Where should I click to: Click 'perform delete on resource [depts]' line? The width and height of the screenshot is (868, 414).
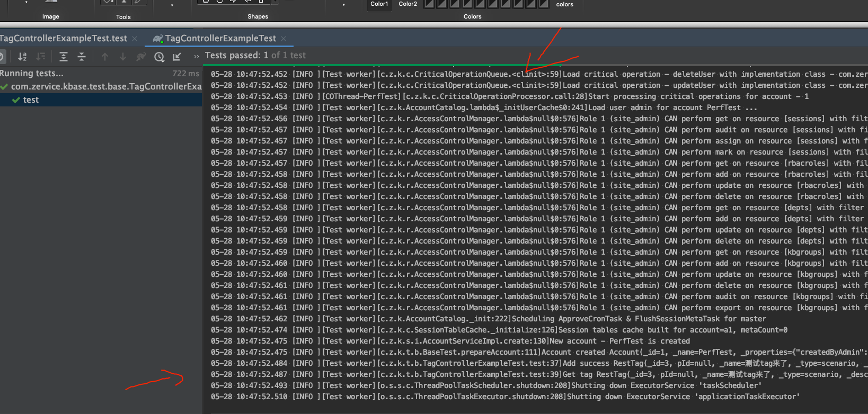(x=539, y=241)
